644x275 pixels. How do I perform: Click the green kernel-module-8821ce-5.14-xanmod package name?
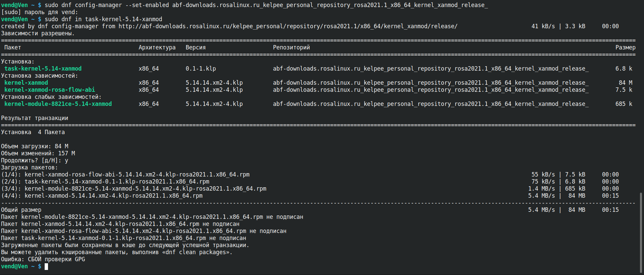(58, 104)
